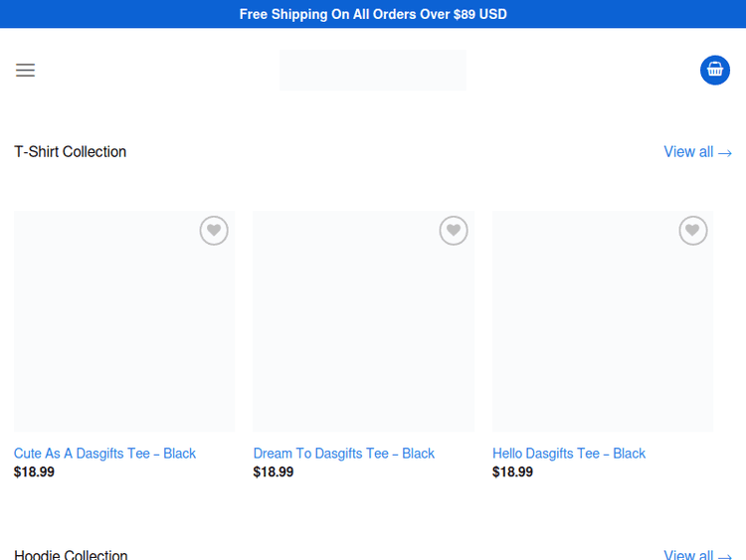The height and width of the screenshot is (560, 746).
Task: Click the $18.99 price under Dream To Dasgifts Tee
Action: tap(274, 472)
